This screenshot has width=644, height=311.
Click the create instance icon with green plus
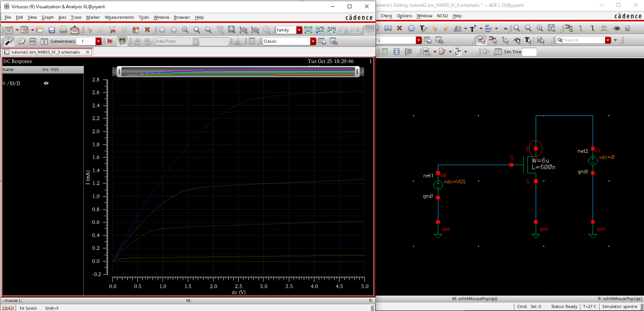(569, 28)
